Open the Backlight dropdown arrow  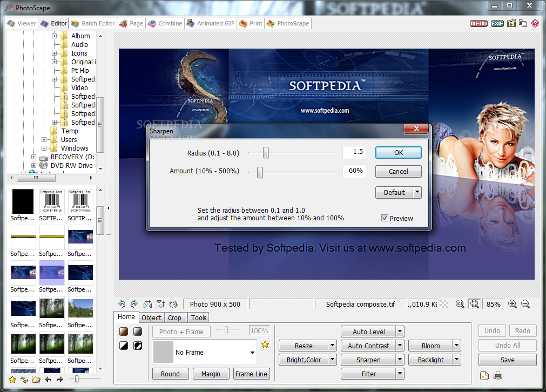457,360
